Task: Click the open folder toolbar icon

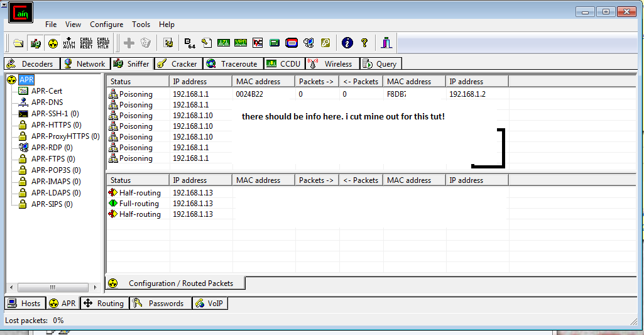Action: 18,43
